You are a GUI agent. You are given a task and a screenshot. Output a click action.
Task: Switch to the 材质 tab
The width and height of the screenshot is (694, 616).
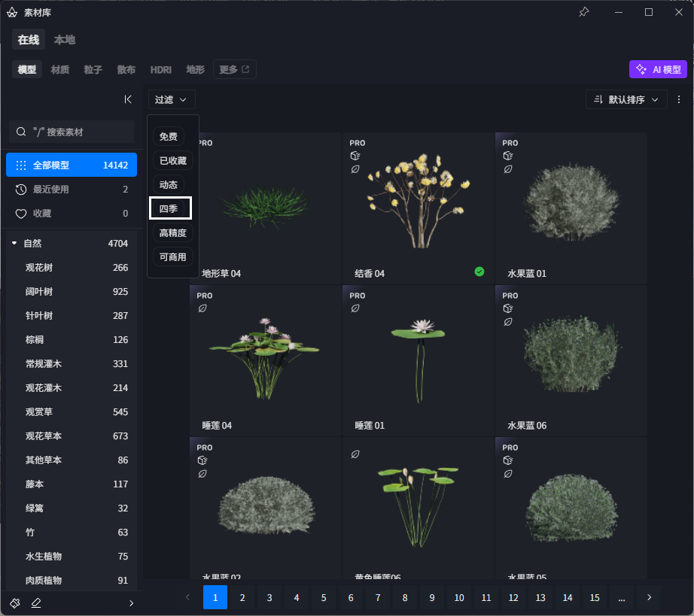[x=60, y=69]
